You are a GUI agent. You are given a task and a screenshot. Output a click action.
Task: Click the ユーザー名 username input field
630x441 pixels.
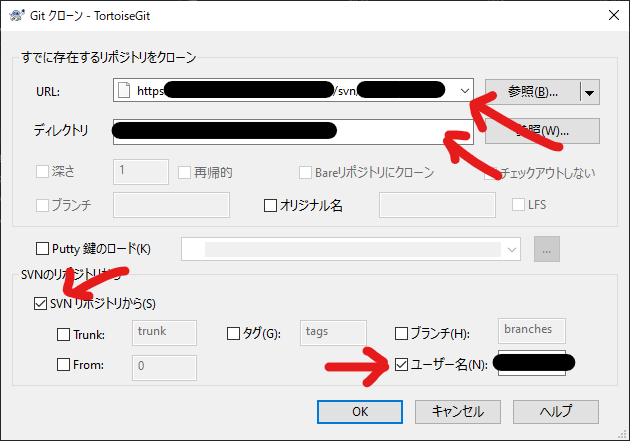pyautogui.click(x=532, y=363)
